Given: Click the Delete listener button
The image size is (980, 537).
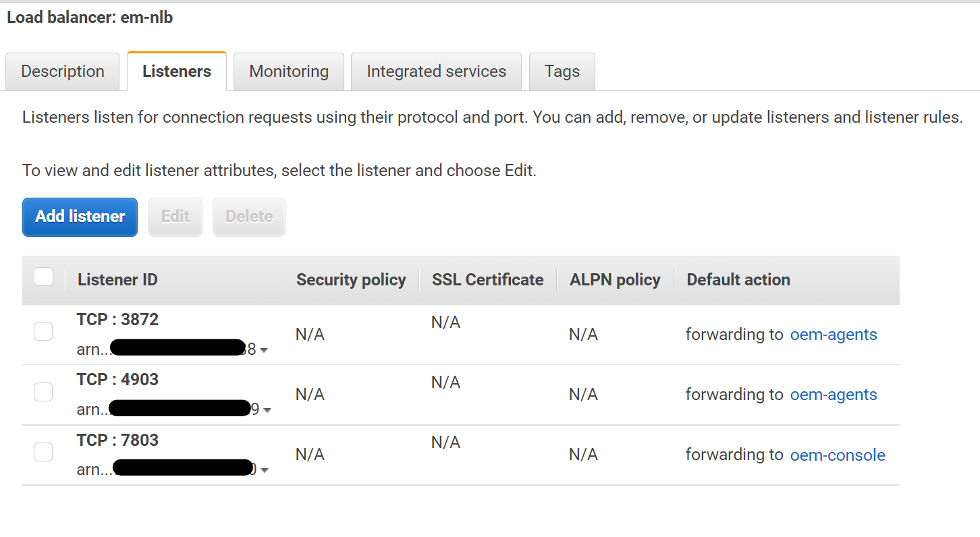Looking at the screenshot, I should 248,217.
